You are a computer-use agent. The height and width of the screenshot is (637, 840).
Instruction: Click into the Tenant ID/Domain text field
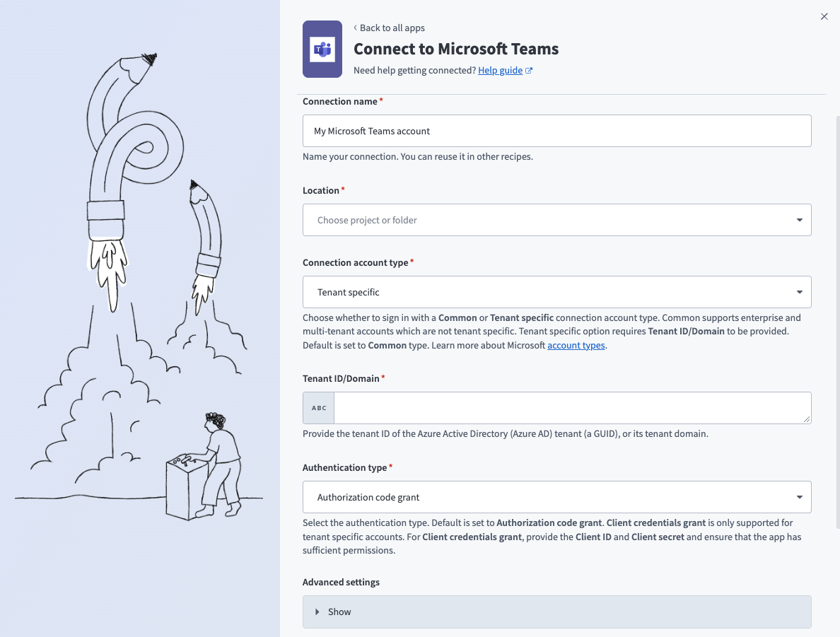pyautogui.click(x=572, y=408)
